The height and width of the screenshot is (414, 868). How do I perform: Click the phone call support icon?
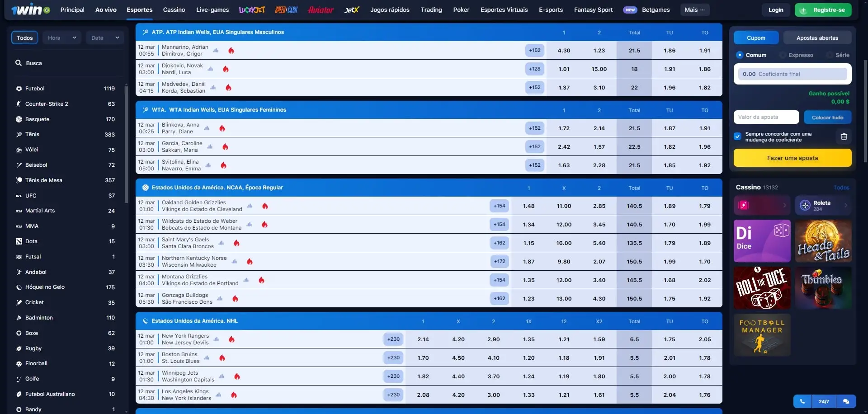coord(802,401)
